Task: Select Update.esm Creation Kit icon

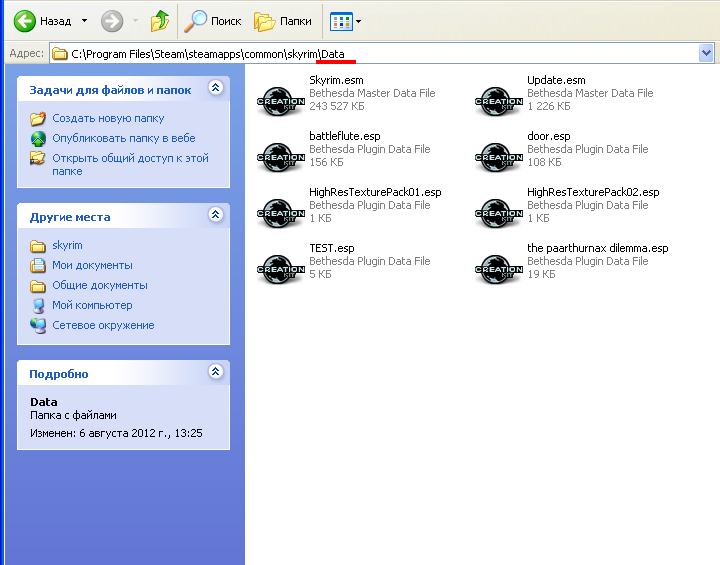Action: click(x=499, y=101)
